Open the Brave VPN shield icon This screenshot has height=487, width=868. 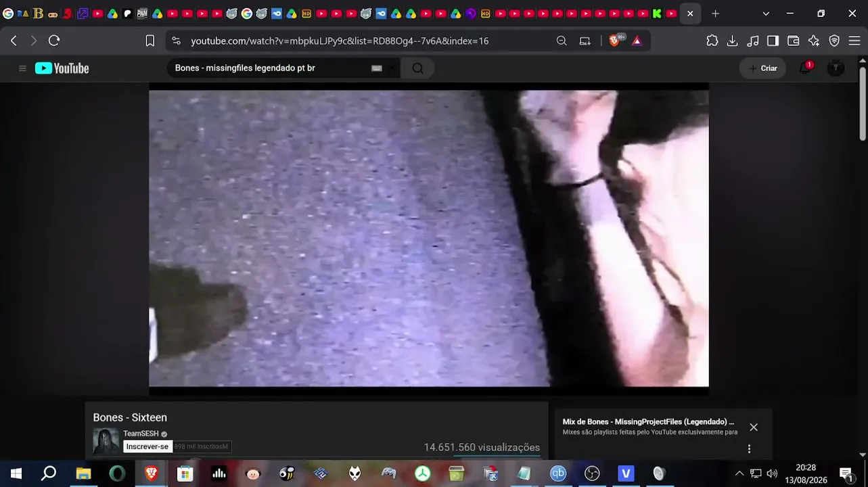pyautogui.click(x=834, y=41)
